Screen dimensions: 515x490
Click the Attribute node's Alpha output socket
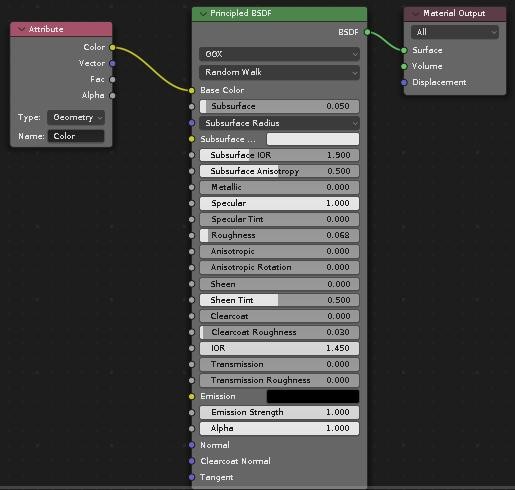(113, 96)
